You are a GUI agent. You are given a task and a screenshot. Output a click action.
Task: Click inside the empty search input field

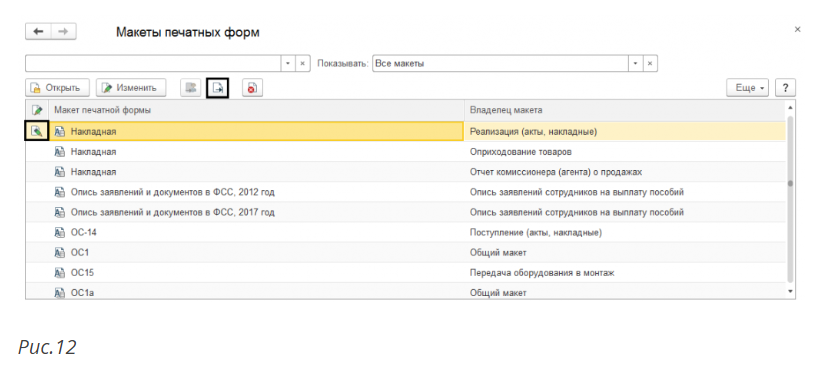[x=154, y=64]
